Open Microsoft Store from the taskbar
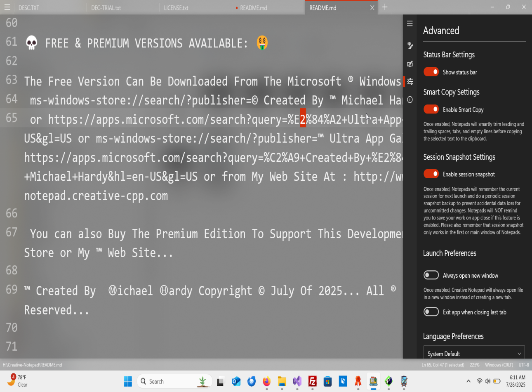The width and height of the screenshot is (532, 392). [x=327, y=381]
